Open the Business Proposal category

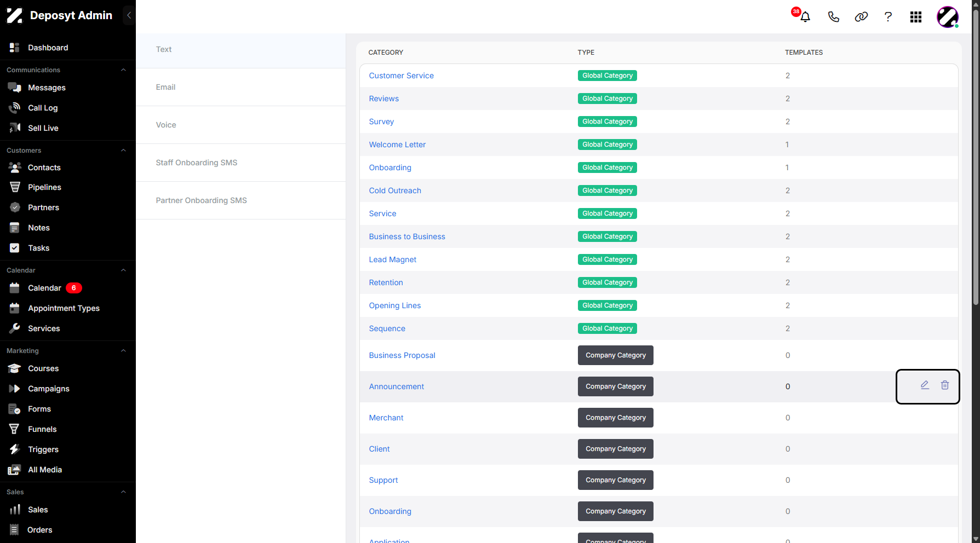click(402, 355)
